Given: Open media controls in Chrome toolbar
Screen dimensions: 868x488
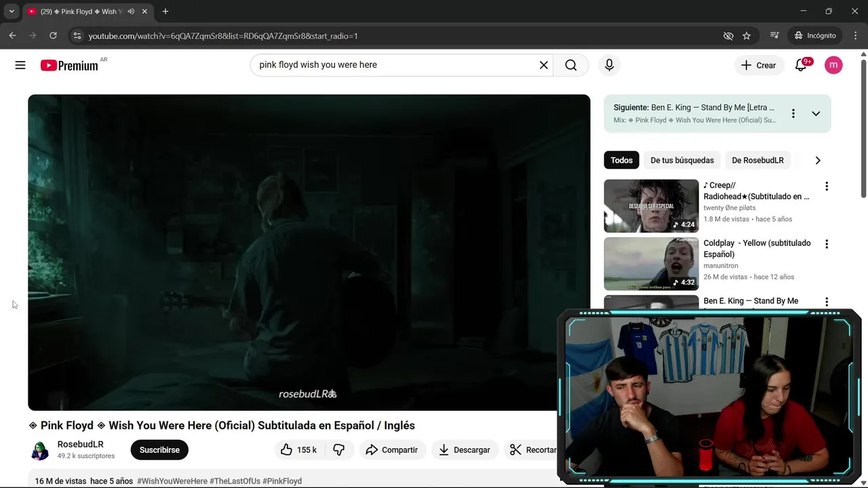Looking at the screenshot, I should tap(774, 35).
